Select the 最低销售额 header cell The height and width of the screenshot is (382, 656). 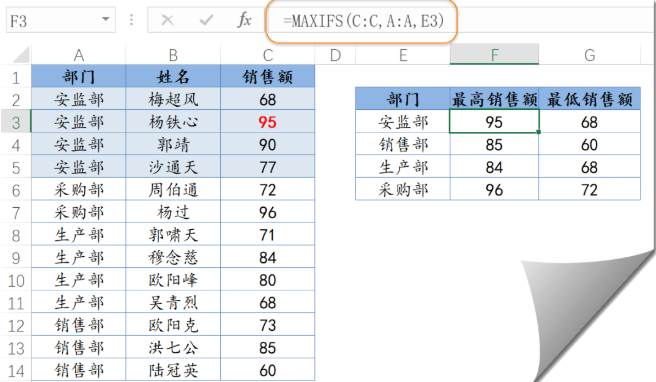click(589, 99)
